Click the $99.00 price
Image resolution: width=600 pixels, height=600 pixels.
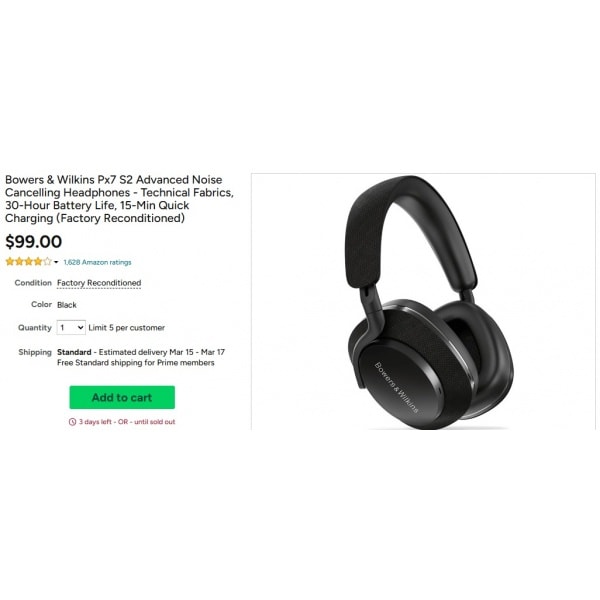[x=34, y=241]
